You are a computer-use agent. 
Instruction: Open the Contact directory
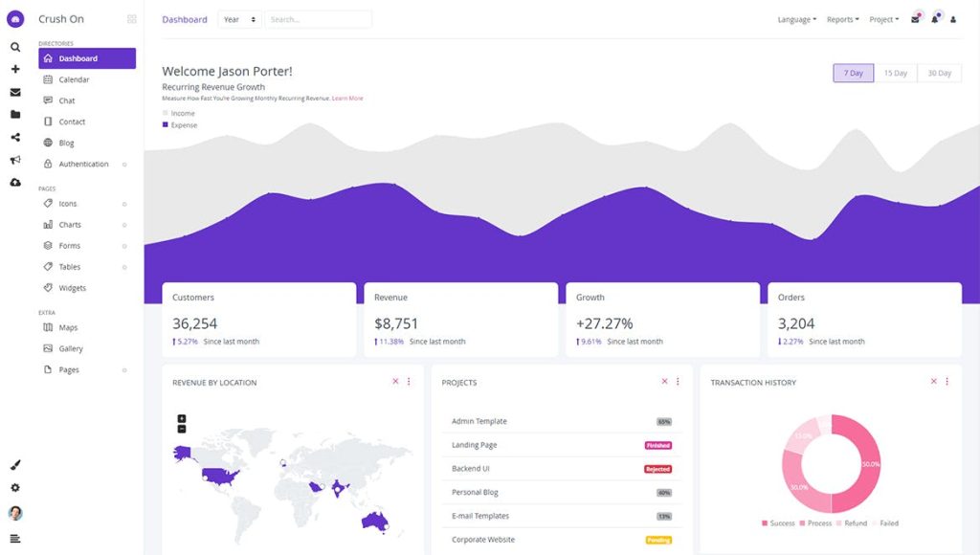(x=72, y=122)
